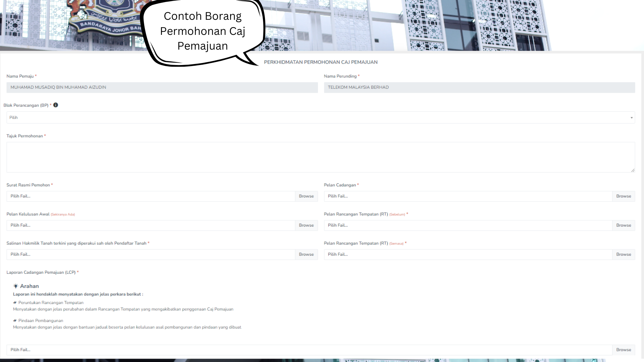
Task: Browse for Surat Rasmi Pemohon file
Action: click(x=306, y=196)
